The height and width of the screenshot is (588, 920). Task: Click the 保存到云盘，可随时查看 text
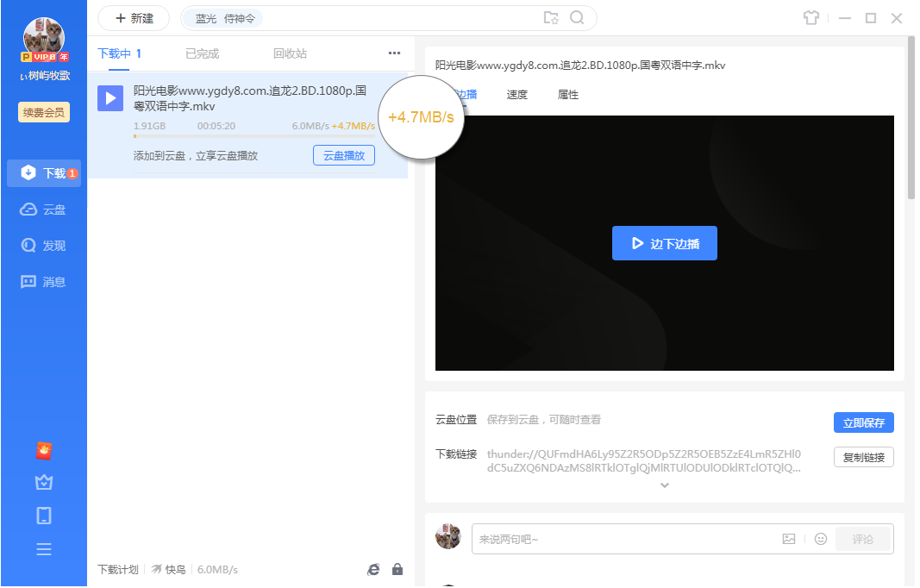[x=544, y=420]
